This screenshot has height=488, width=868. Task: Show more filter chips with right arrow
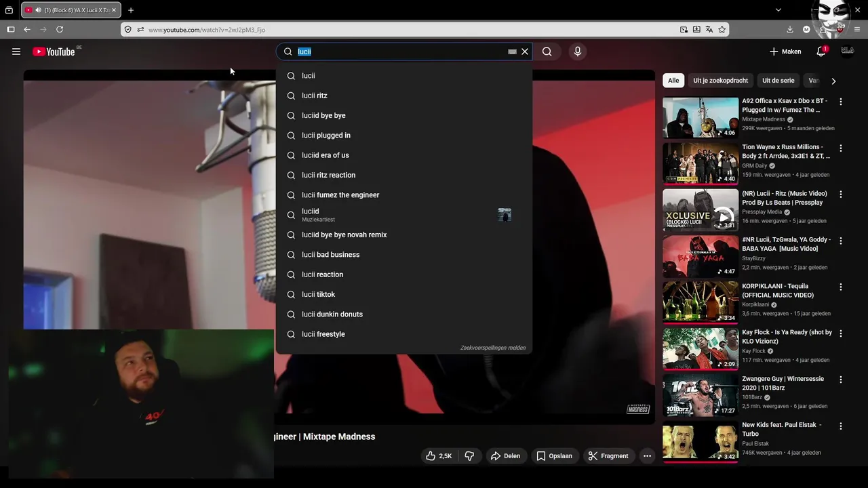(833, 81)
